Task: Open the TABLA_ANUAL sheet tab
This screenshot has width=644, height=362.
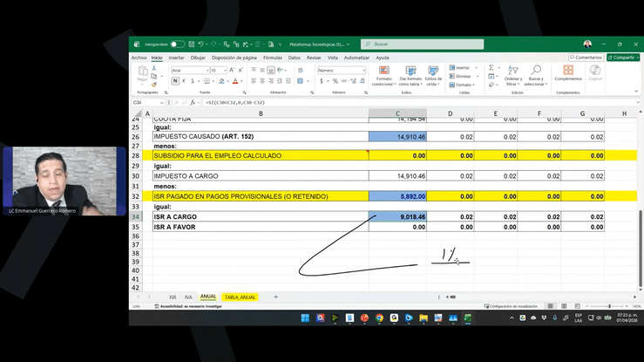Action: 240,297
